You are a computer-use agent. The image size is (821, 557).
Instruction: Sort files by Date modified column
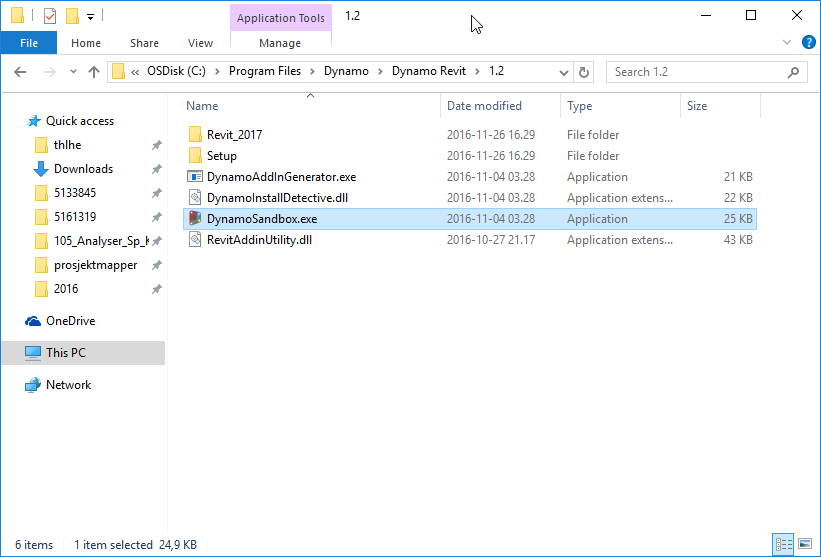coord(484,106)
